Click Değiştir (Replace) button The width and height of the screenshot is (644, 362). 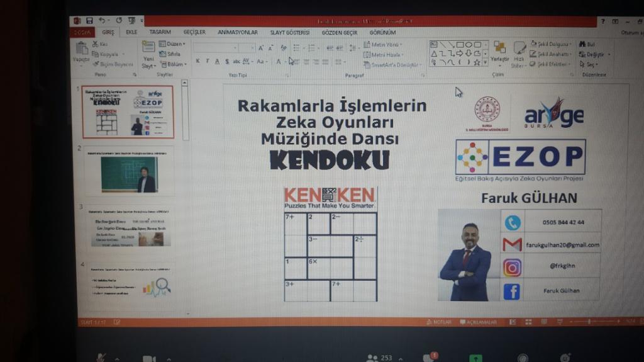click(x=594, y=54)
